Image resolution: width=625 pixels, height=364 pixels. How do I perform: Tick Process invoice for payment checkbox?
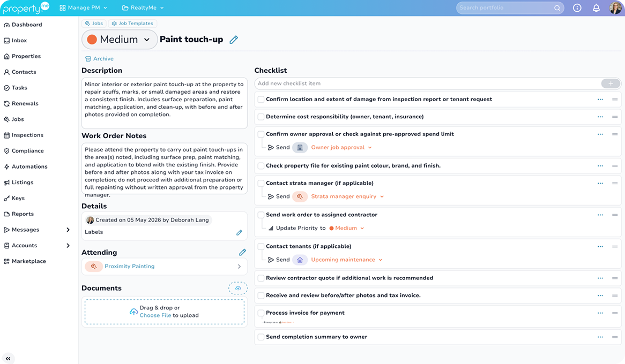tap(261, 313)
